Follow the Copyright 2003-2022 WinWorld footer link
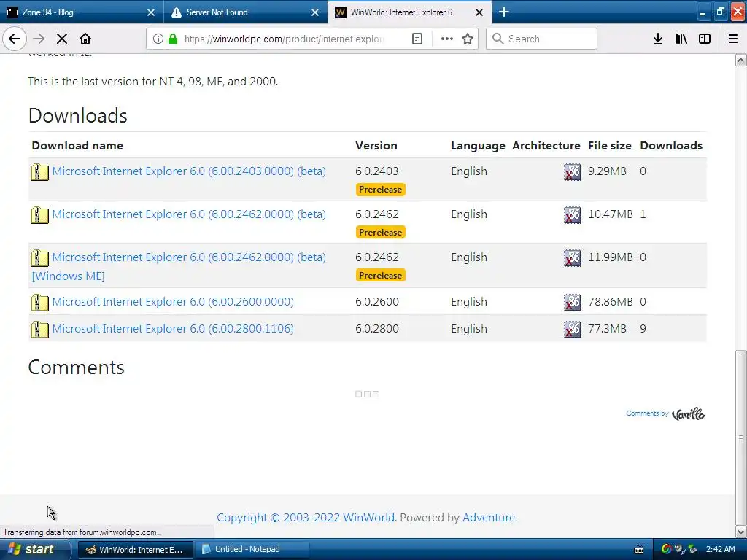 click(306, 518)
